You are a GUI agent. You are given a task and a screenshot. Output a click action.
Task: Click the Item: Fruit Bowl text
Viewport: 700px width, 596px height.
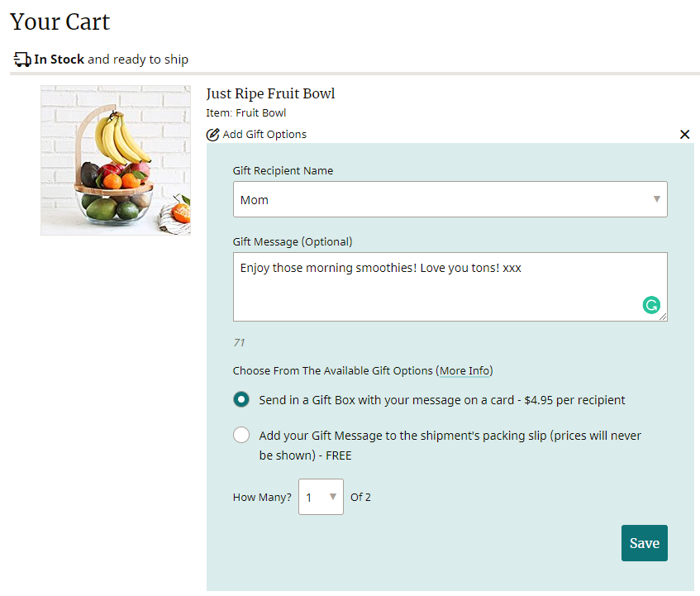pos(245,113)
